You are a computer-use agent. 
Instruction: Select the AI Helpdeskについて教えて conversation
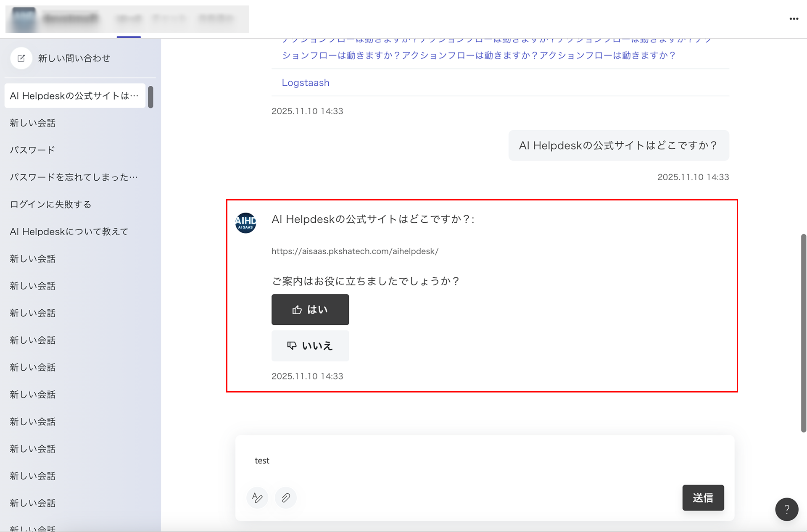75,232
